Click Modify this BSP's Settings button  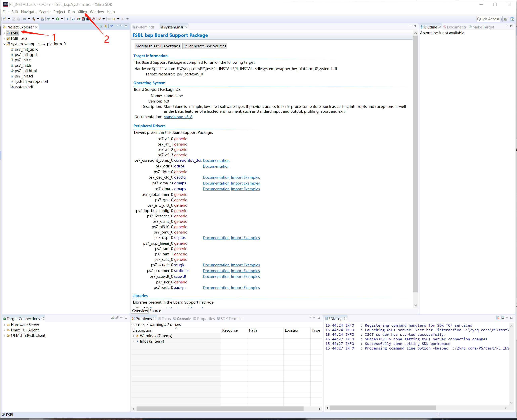[x=157, y=46]
